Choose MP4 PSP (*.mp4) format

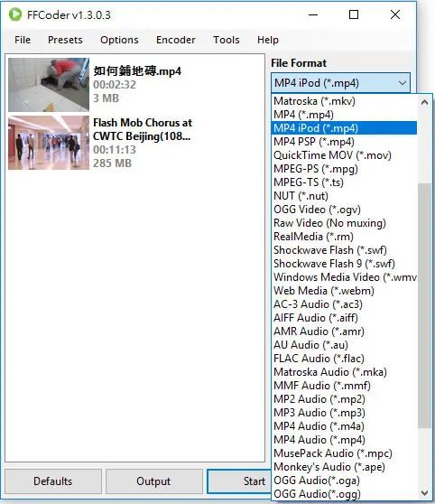[x=345, y=142]
